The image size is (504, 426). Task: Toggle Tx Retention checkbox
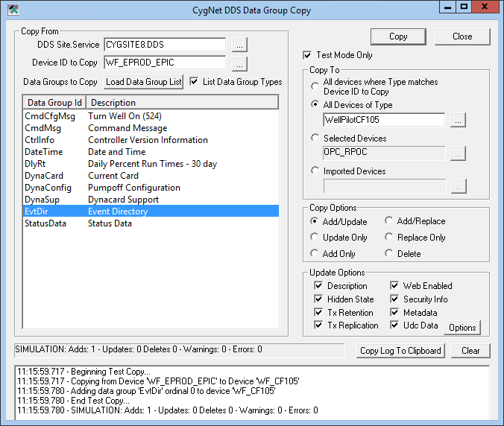pyautogui.click(x=318, y=312)
